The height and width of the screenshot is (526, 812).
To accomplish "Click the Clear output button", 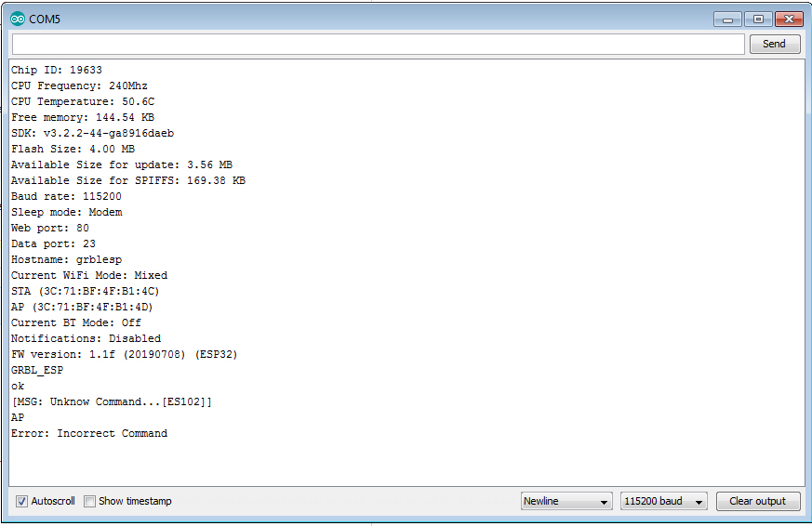I will (758, 501).
